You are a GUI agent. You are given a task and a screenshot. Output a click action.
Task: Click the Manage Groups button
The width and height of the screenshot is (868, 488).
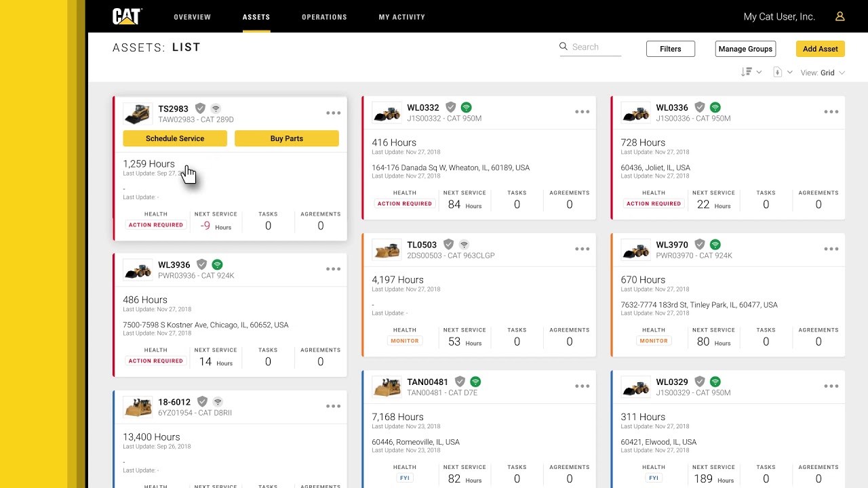746,49
